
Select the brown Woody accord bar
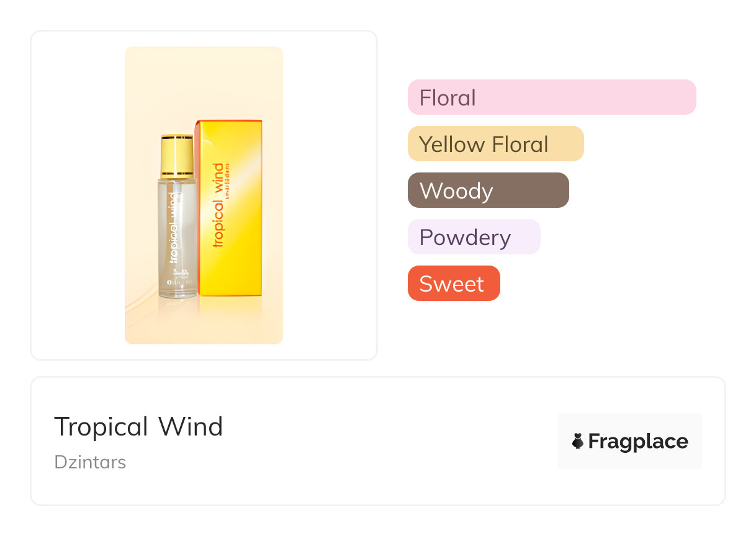[x=488, y=190]
